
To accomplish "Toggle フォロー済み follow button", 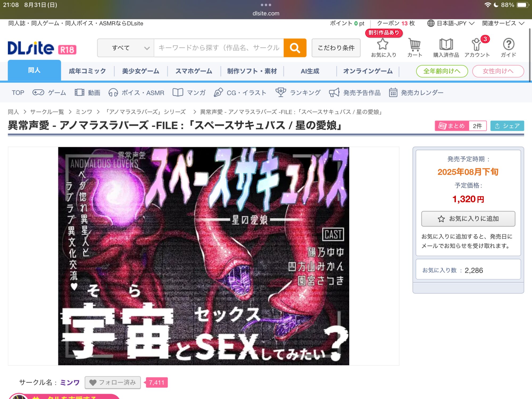I will tap(113, 383).
